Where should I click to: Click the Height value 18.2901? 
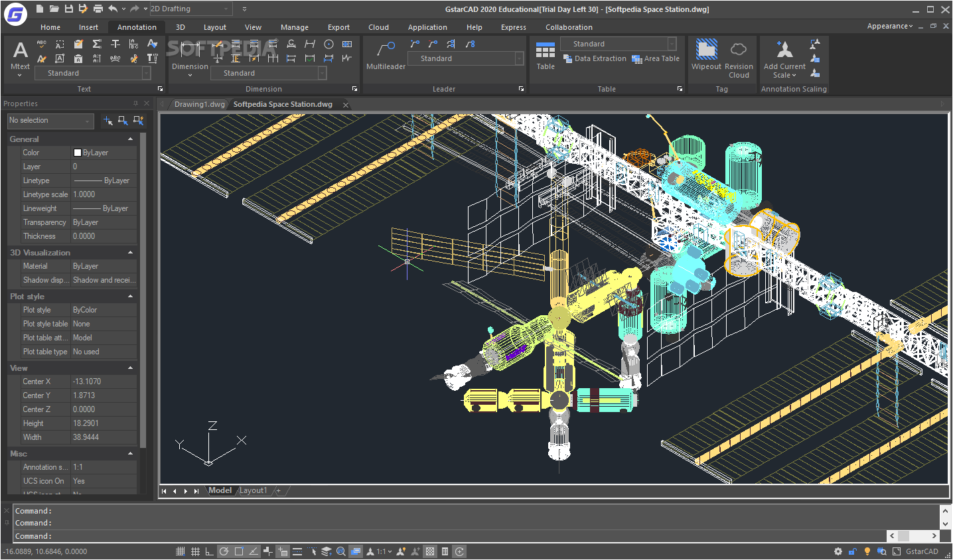coord(86,423)
